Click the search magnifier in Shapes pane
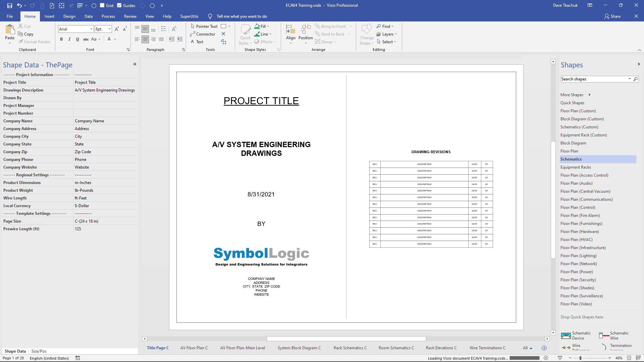Viewport: 644px width, 362px height. [635, 79]
